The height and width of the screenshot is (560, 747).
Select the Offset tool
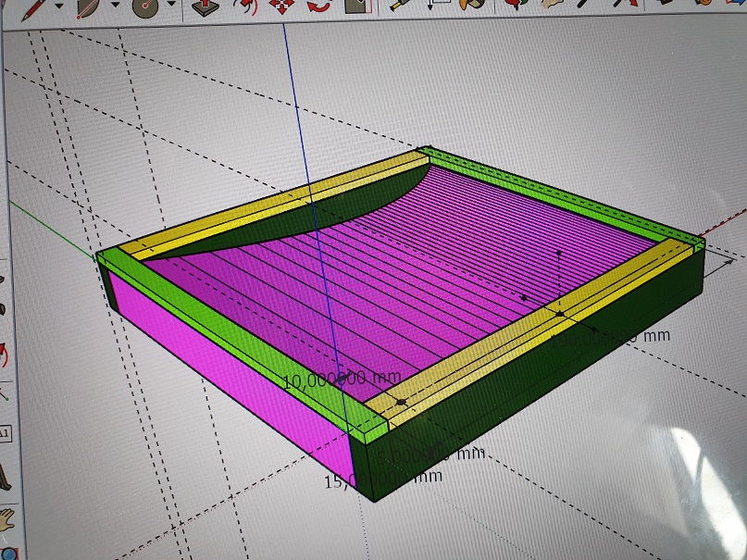[x=243, y=6]
